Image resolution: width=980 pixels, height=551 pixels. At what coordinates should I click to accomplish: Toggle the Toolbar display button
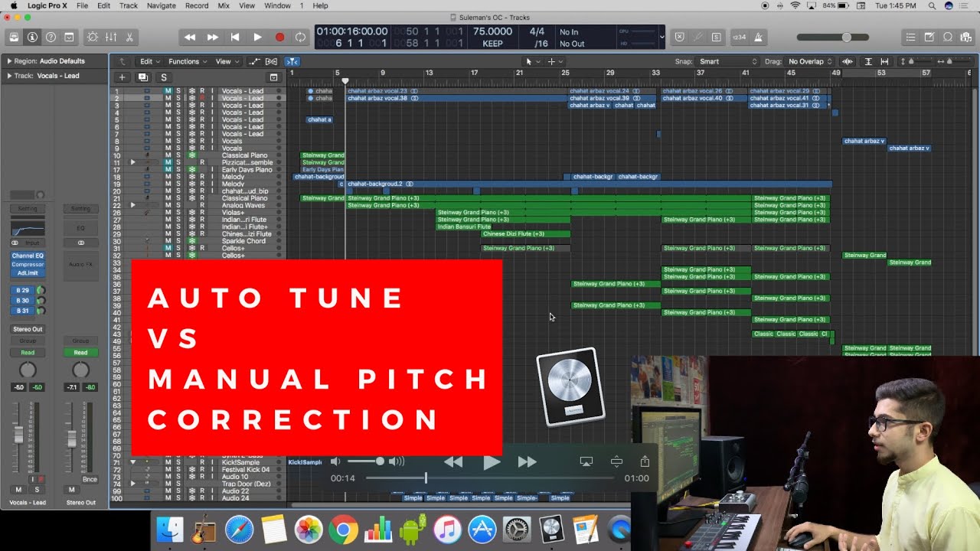click(69, 37)
